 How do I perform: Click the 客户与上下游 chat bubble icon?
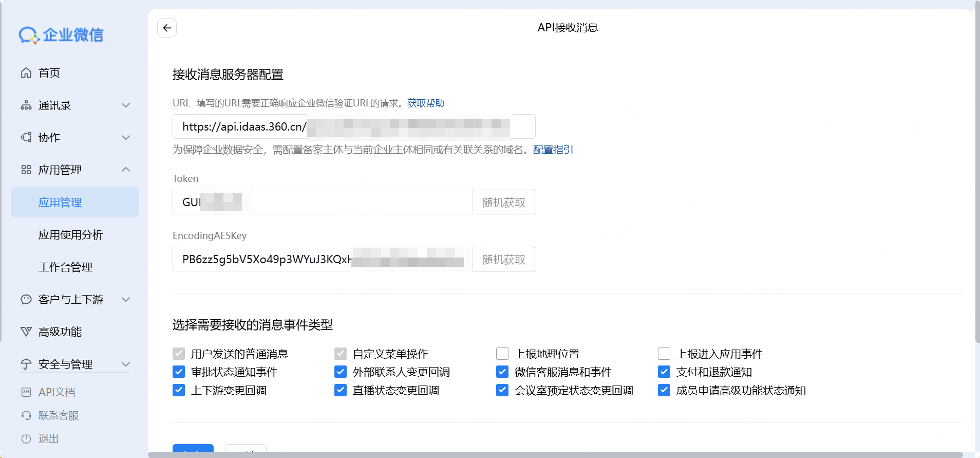pos(26,300)
